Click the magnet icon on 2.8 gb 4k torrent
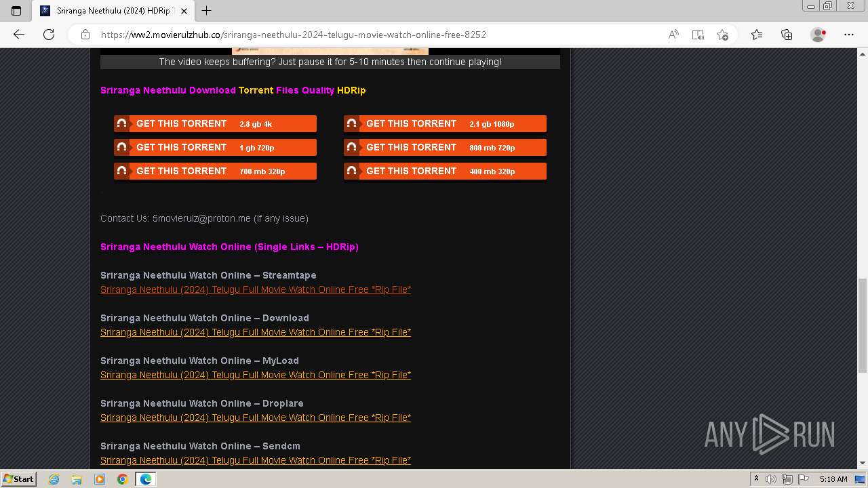 (x=121, y=123)
